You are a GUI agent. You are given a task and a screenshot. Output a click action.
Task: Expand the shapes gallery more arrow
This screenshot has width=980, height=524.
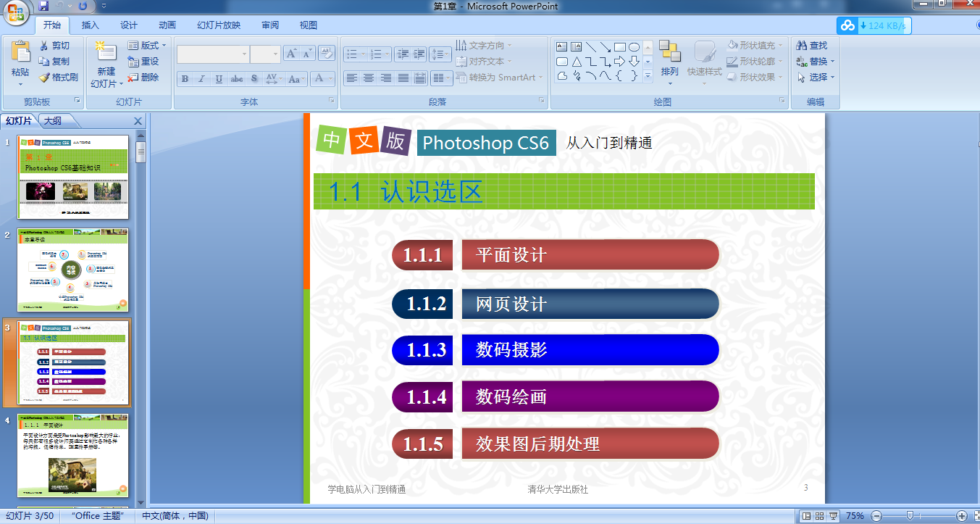click(648, 75)
